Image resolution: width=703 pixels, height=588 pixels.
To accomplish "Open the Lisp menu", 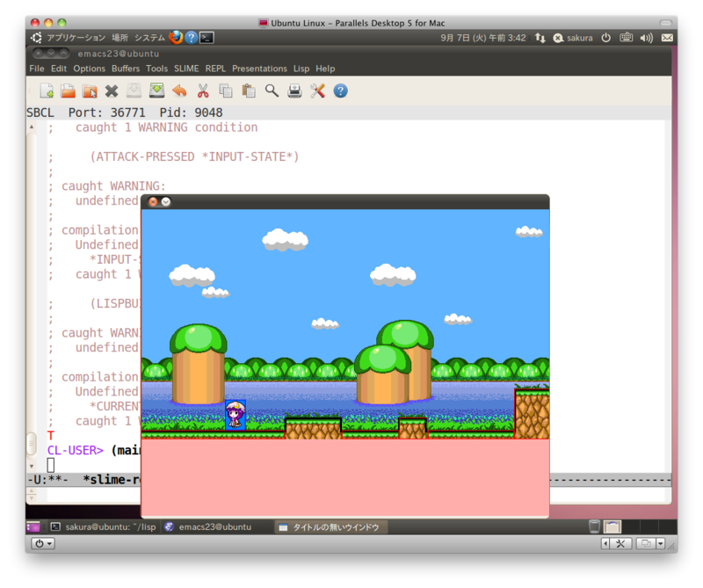I will point(301,69).
